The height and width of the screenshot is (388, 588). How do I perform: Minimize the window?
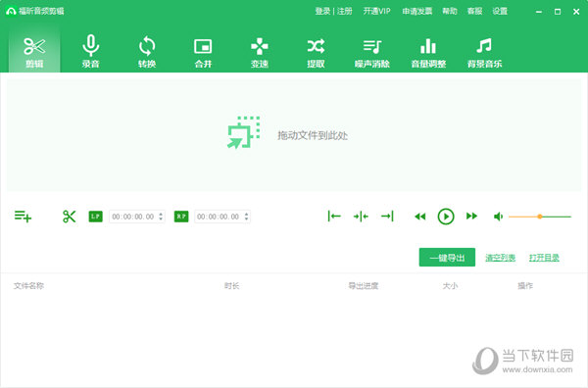(539, 12)
